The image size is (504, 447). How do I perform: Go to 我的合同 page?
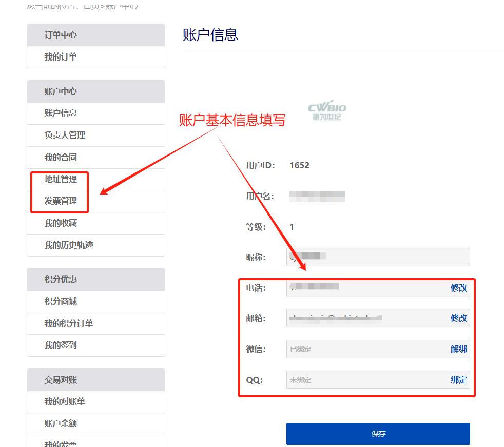(61, 158)
